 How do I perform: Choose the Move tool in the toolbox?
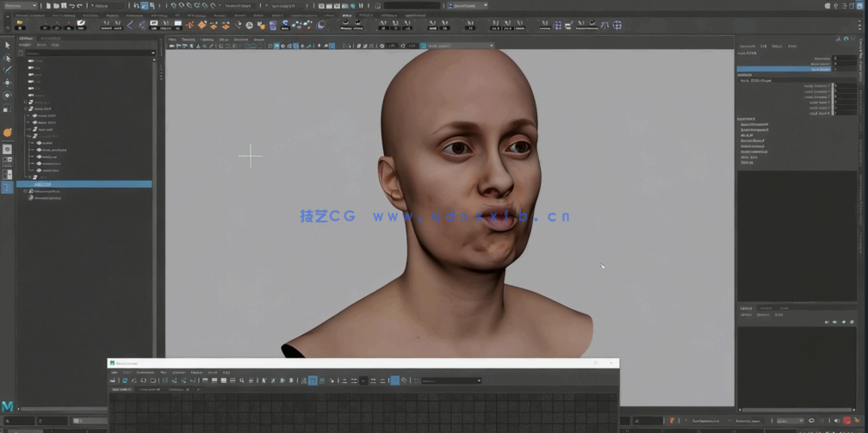click(7, 83)
